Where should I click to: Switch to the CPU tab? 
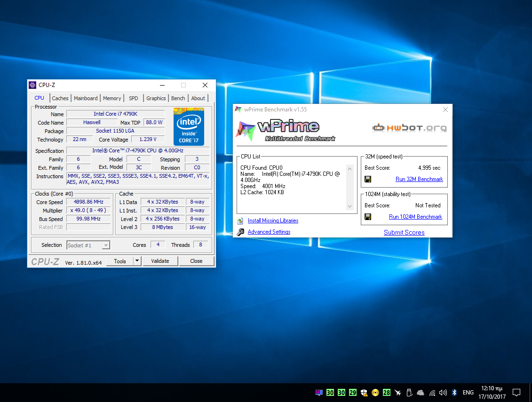coord(40,98)
